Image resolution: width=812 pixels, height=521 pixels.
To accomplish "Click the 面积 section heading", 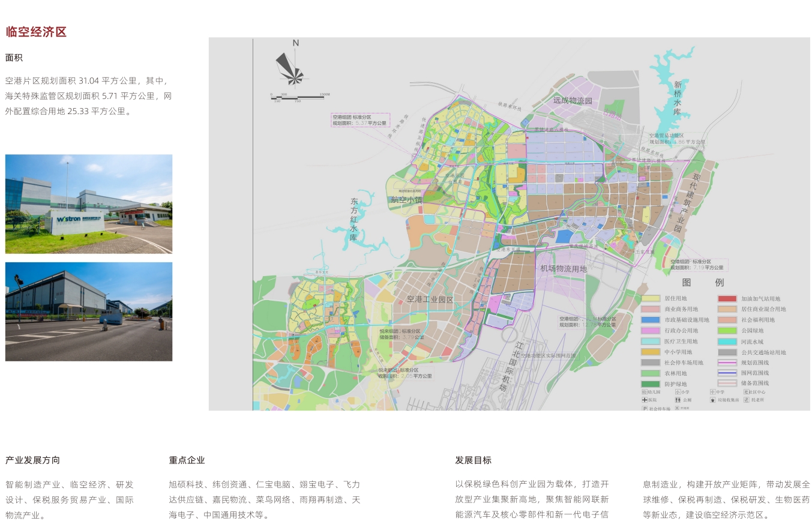I will point(14,58).
